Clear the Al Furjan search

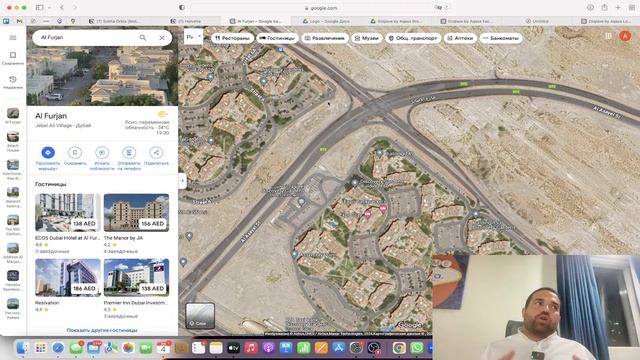[x=162, y=38]
